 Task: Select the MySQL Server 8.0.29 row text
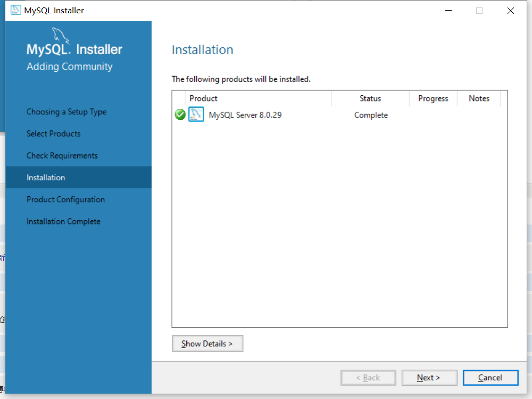[245, 115]
